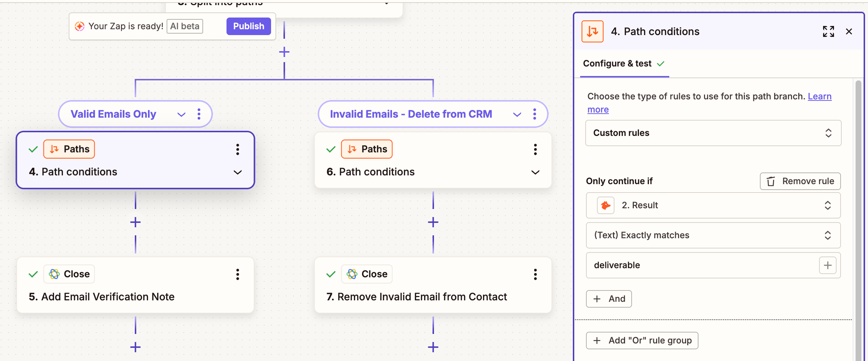This screenshot has height=361, width=868.
Task: Open three-dot menu on step 4 Paths card
Action: click(x=237, y=149)
